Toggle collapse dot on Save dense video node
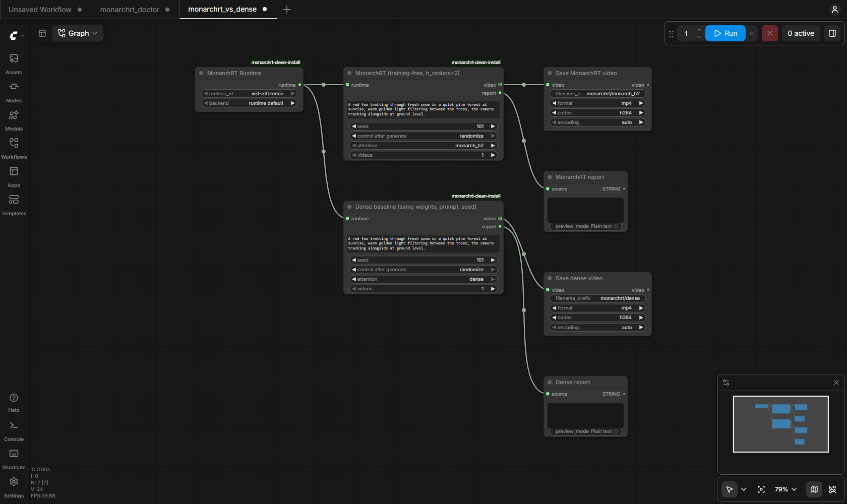Screen dimensions: 847x504 tap(550, 278)
